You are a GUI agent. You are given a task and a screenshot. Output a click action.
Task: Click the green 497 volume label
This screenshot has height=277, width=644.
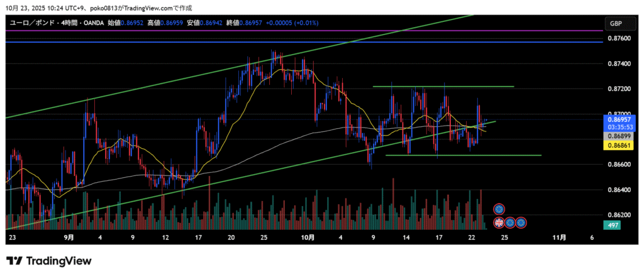tap(612, 225)
